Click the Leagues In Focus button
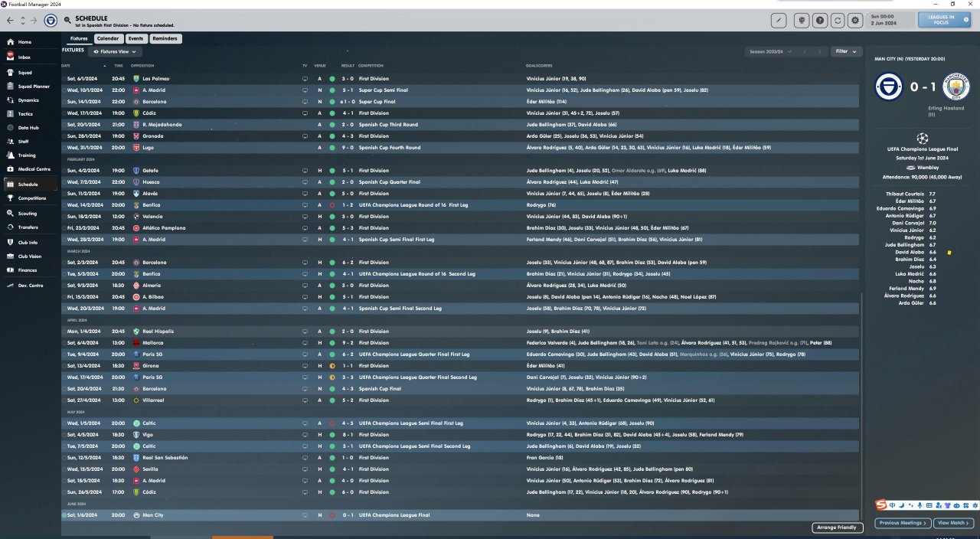This screenshot has width=980, height=539. point(944,19)
